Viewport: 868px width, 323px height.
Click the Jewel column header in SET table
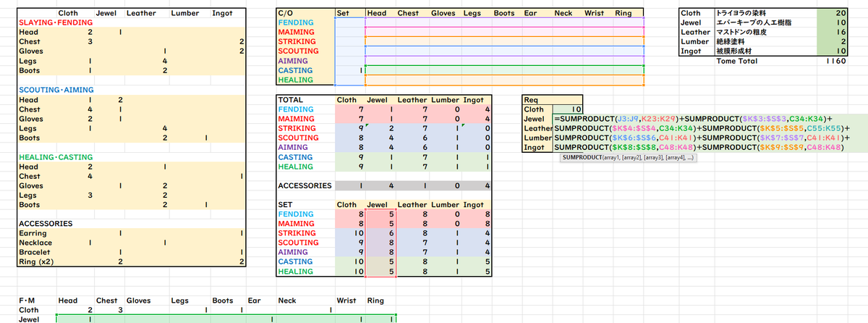point(378,204)
